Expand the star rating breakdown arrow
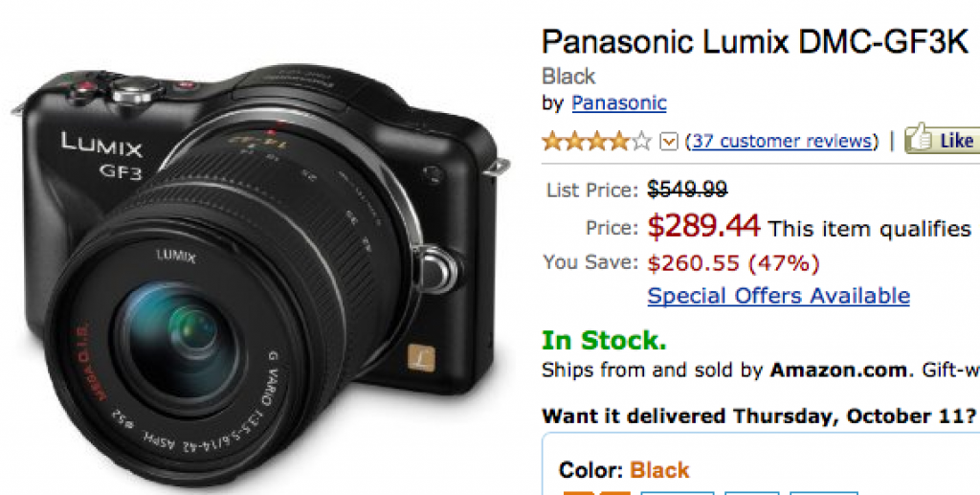 click(669, 142)
